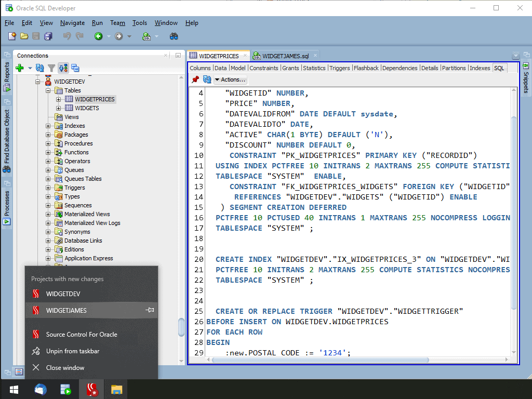The width and height of the screenshot is (532, 399).
Task: Add new connection with green plus
Action: (20, 68)
